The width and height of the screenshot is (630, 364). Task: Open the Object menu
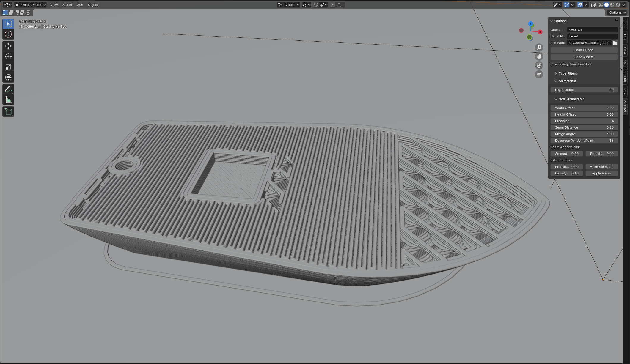93,5
